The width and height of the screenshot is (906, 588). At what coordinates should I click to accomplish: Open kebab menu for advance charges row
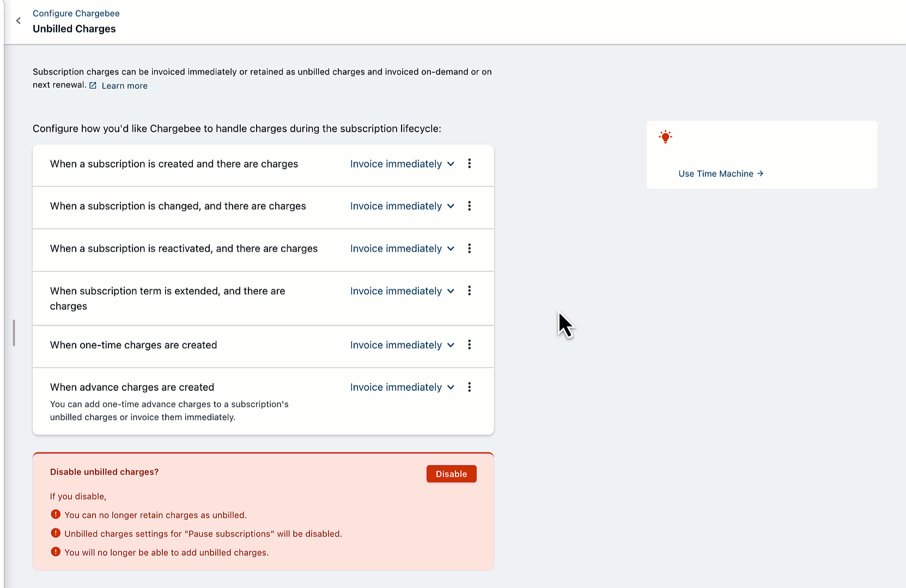pos(469,388)
